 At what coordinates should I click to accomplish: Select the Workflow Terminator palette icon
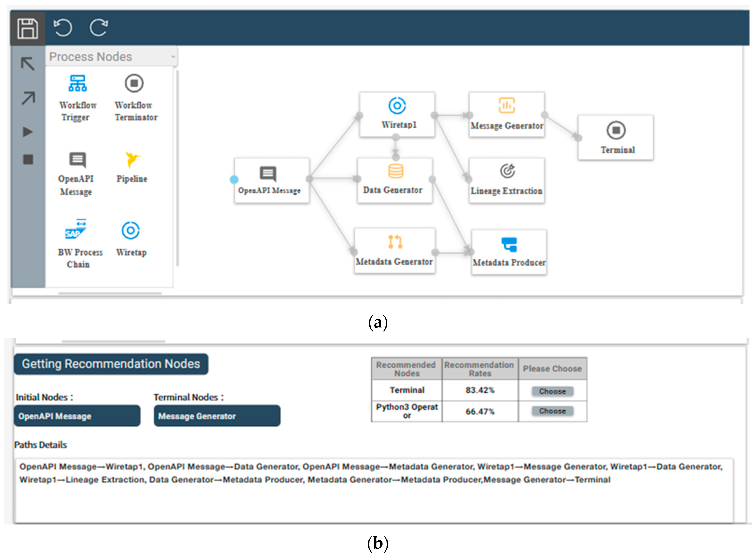point(134,83)
